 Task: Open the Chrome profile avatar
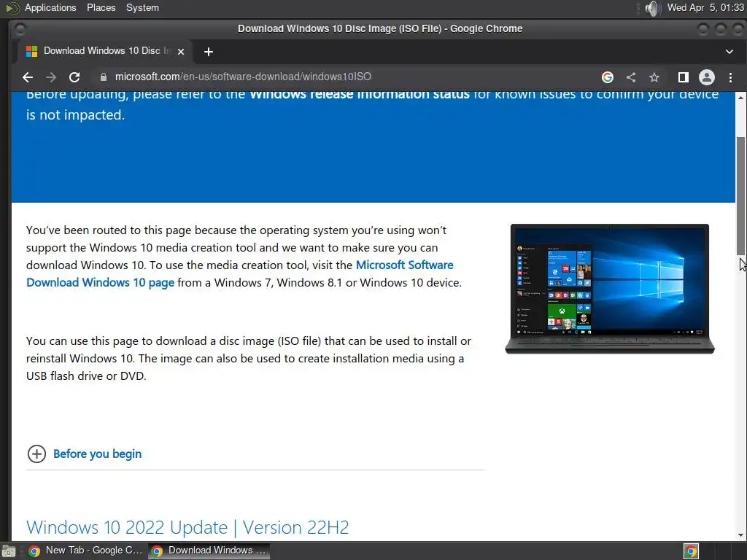[706, 77]
